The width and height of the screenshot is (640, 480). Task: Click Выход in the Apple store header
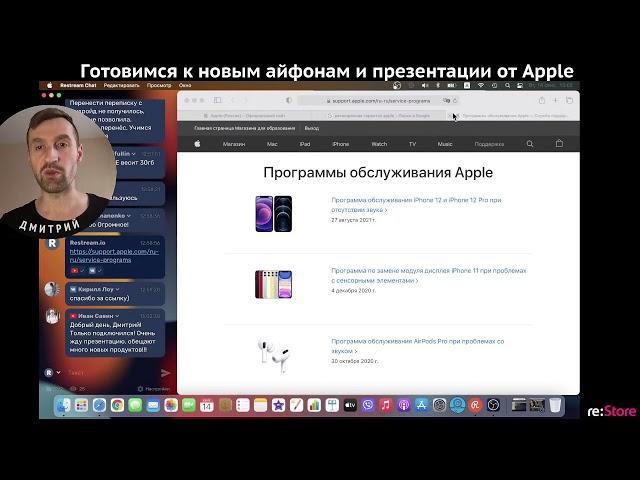tap(311, 128)
